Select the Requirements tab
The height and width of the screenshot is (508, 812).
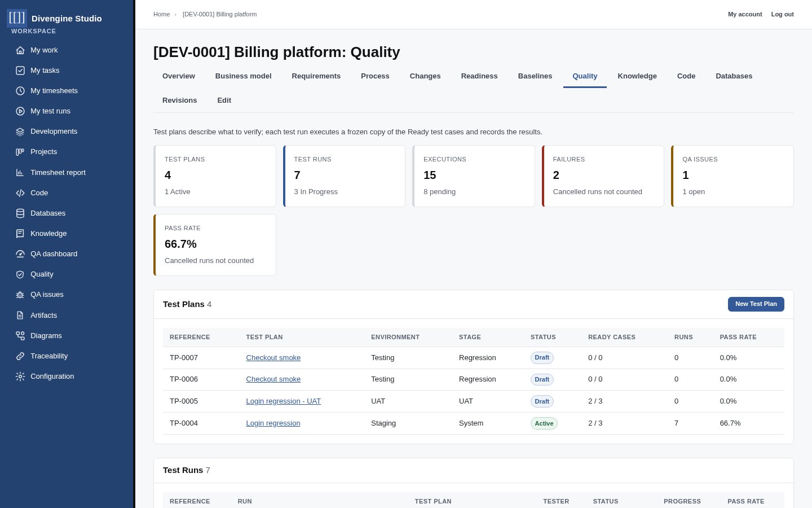click(x=316, y=76)
